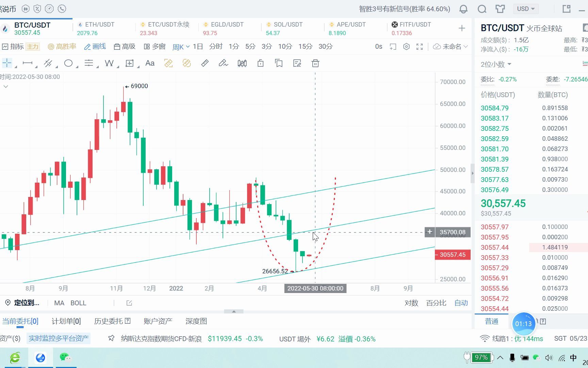
Task: Click the screenshot crop icon near 0s
Action: click(x=393, y=47)
